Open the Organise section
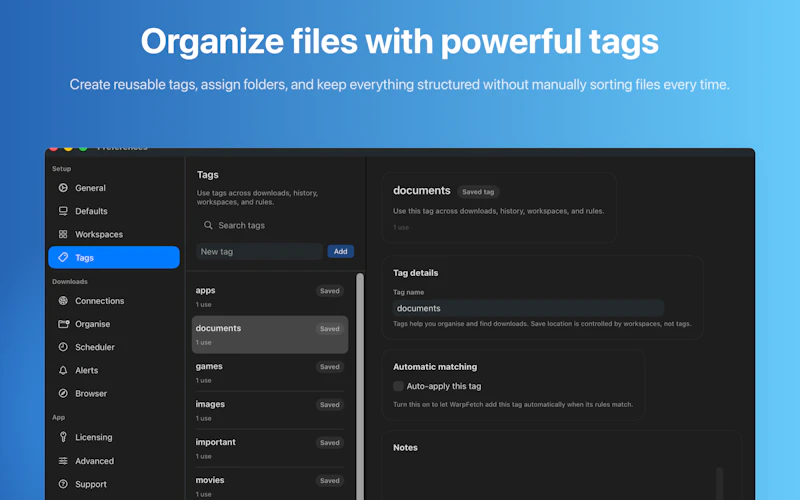This screenshot has height=500, width=800. [114, 324]
